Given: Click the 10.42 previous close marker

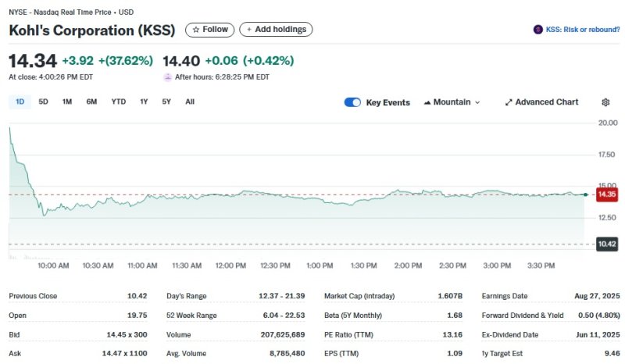Looking at the screenshot, I should [x=607, y=244].
